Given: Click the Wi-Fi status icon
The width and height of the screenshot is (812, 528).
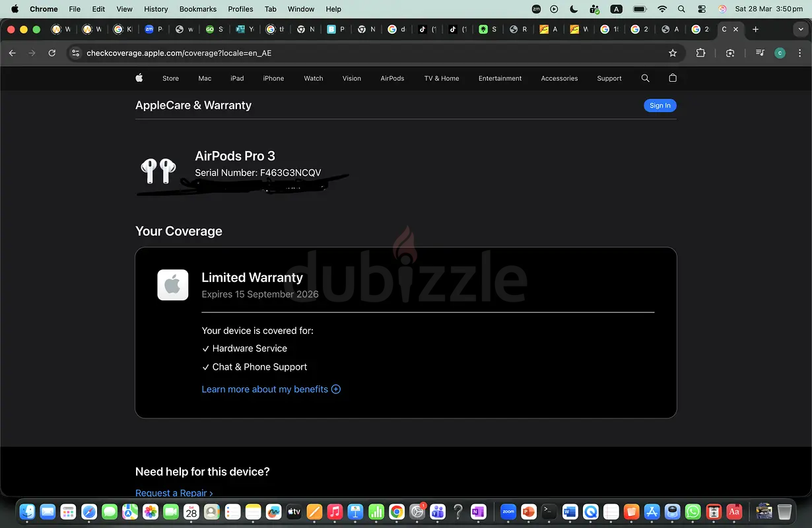Looking at the screenshot, I should 662,9.
